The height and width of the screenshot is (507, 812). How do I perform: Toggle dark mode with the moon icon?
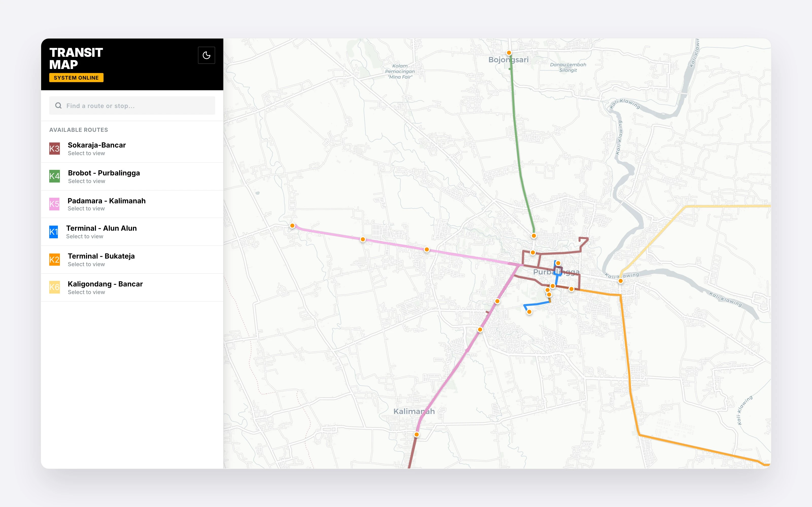click(x=206, y=55)
